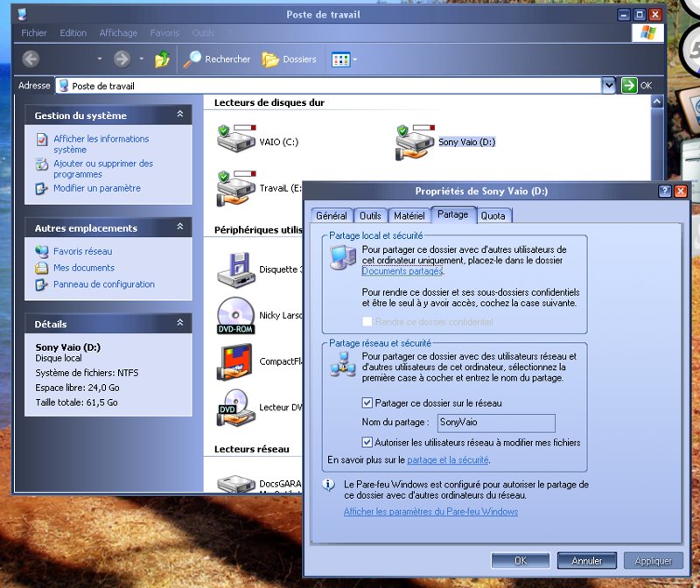Screen dimensions: 700x588
Task: Toggle the Dossiers folders pane
Action: 290,59
